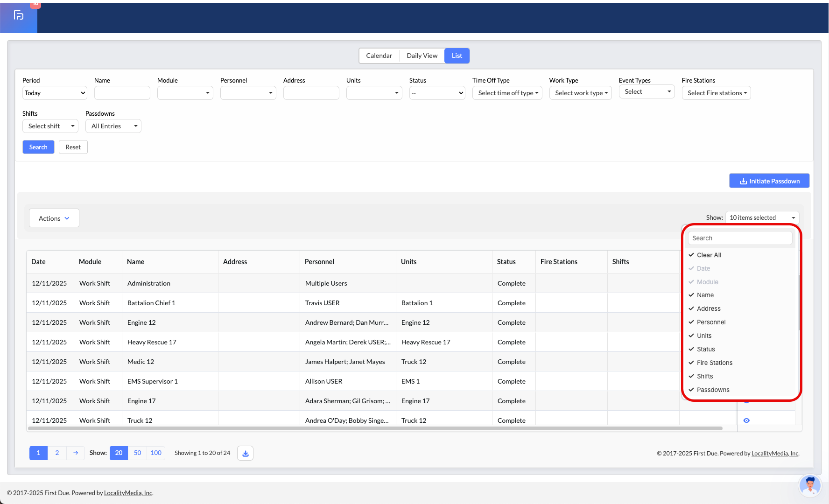
Task: Uncheck the Address column option
Action: 708,309
